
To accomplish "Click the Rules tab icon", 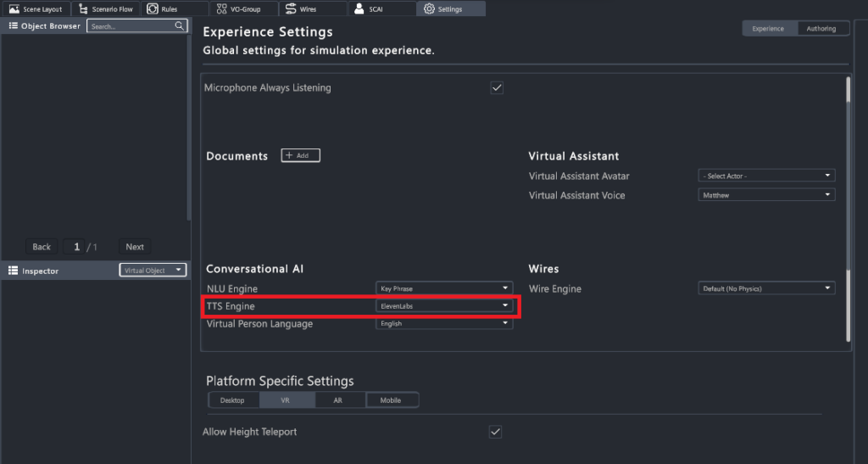I will tap(152, 8).
